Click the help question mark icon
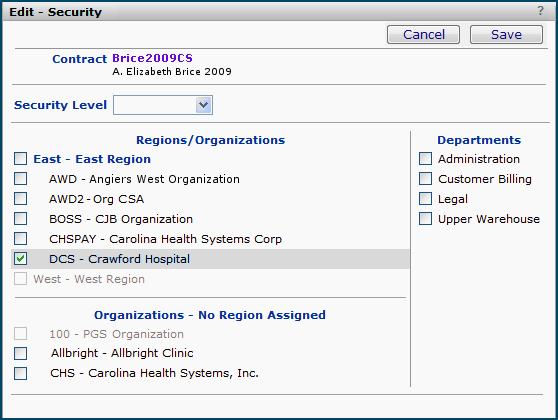 (540, 11)
